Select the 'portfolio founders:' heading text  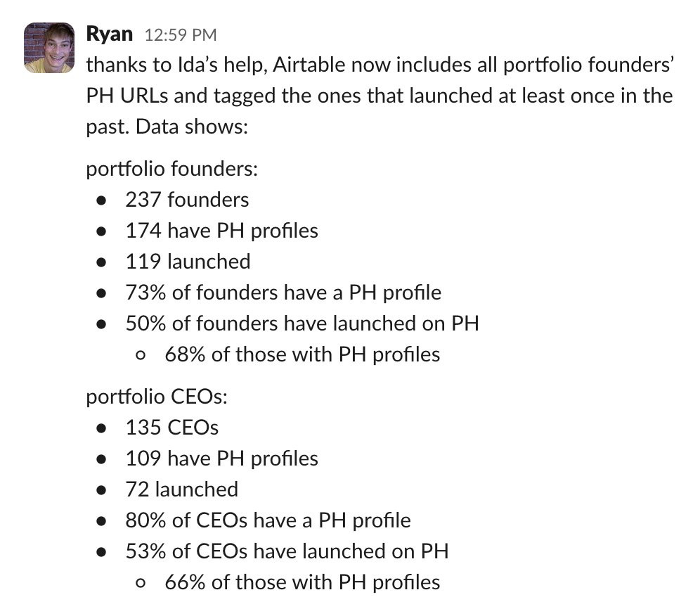(x=172, y=169)
